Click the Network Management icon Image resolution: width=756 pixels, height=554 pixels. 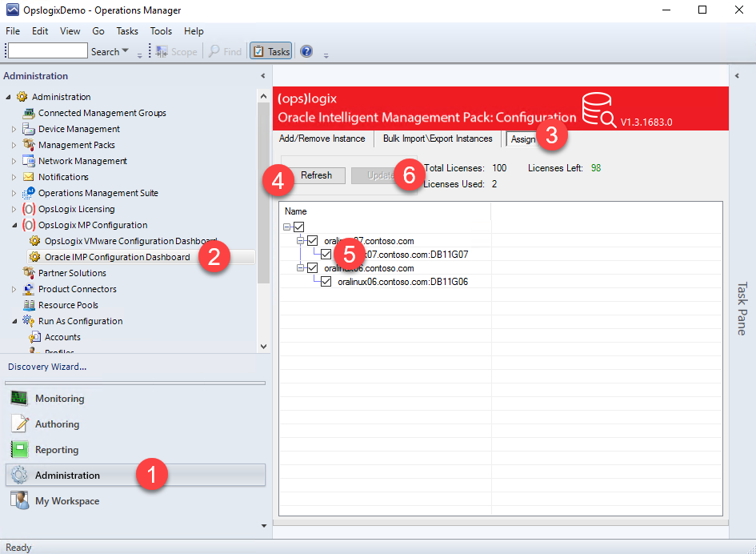coord(29,161)
